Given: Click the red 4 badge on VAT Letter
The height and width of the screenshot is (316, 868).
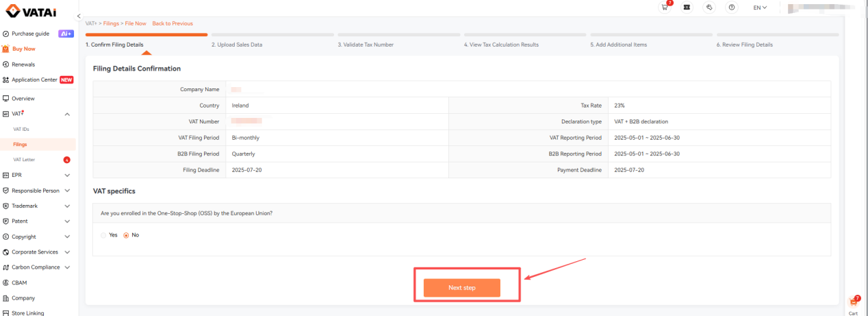Looking at the screenshot, I should pyautogui.click(x=66, y=160).
